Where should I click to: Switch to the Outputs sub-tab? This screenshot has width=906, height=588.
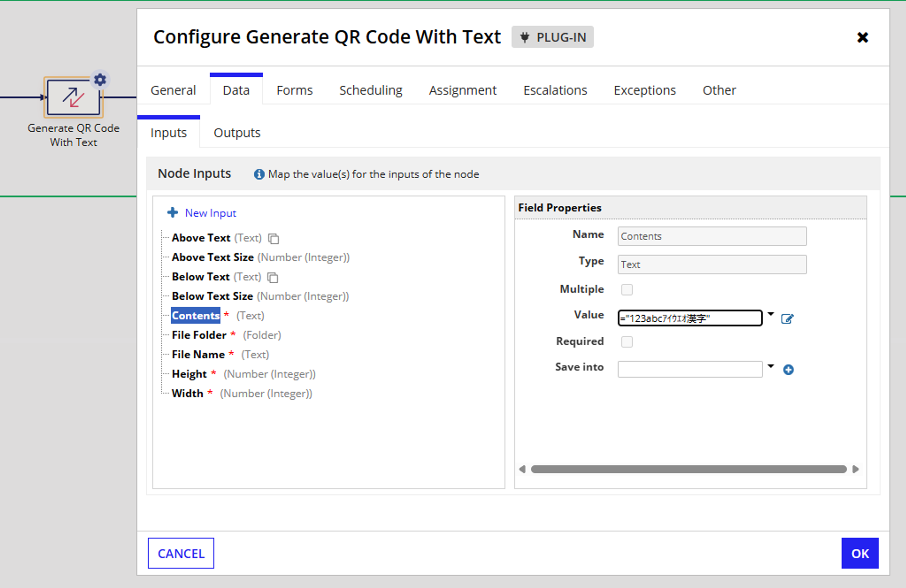click(x=237, y=133)
